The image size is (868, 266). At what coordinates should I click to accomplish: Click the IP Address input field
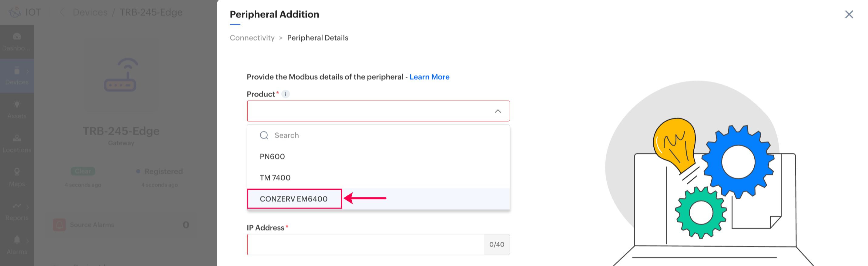366,244
